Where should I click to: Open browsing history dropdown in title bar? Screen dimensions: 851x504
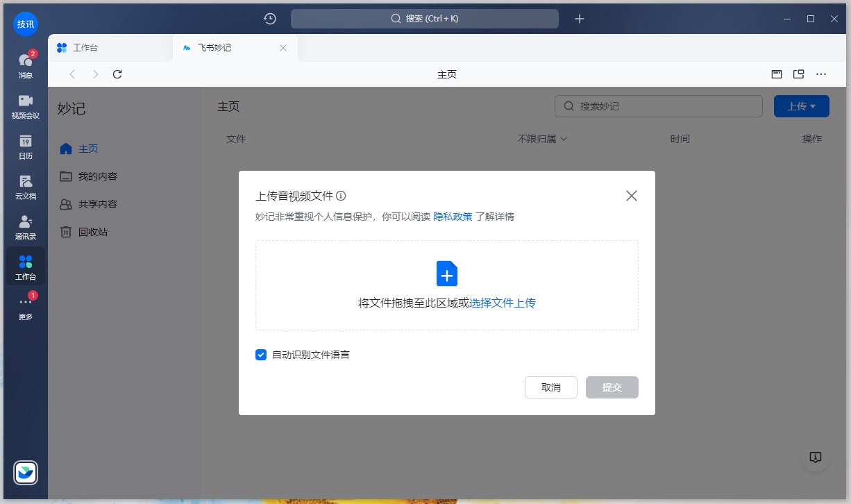270,19
